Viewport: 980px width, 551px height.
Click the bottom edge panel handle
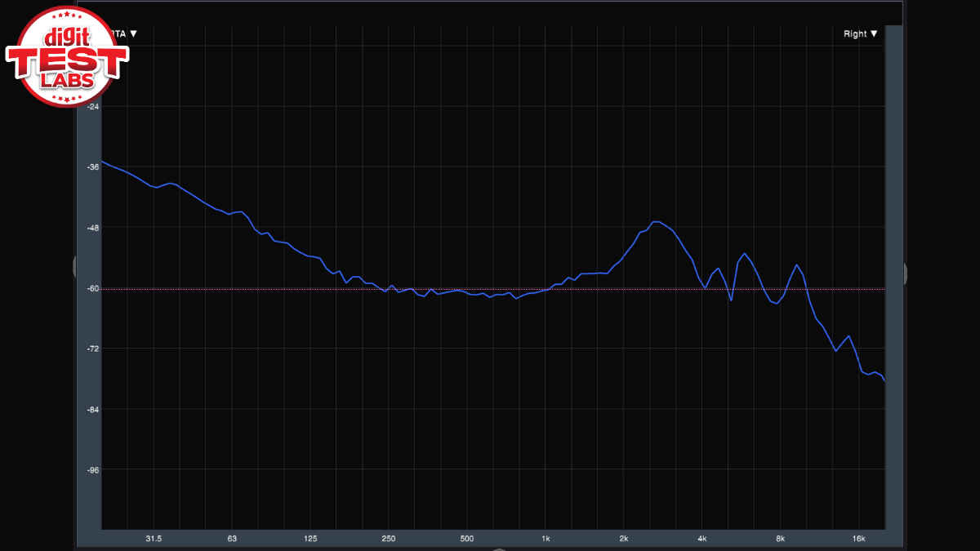[x=498, y=549]
